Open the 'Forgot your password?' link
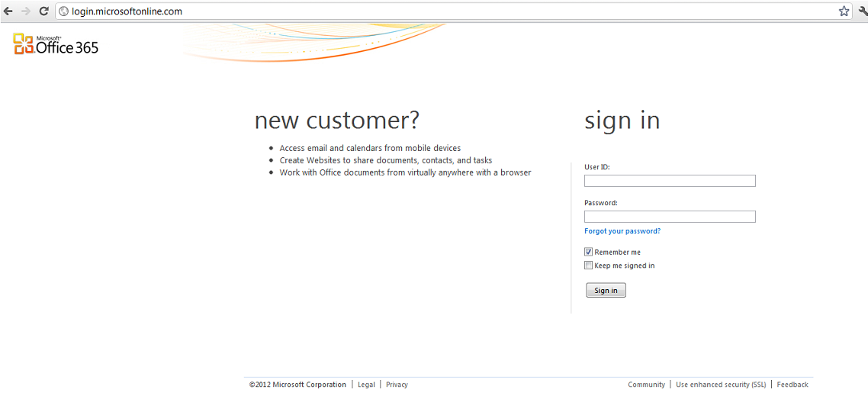The width and height of the screenshot is (868, 396). pos(622,231)
